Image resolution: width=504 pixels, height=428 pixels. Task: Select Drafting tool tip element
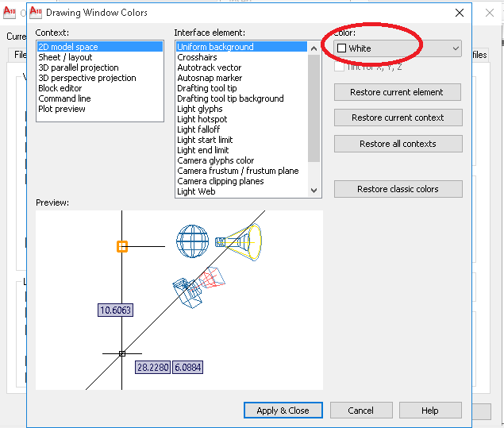point(241,88)
